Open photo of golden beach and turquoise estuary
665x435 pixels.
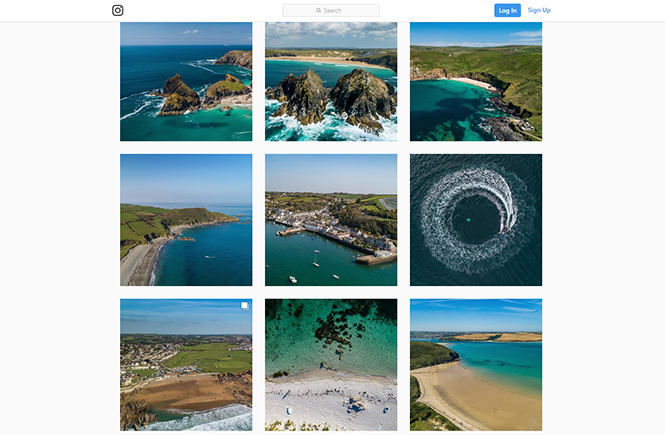476,365
